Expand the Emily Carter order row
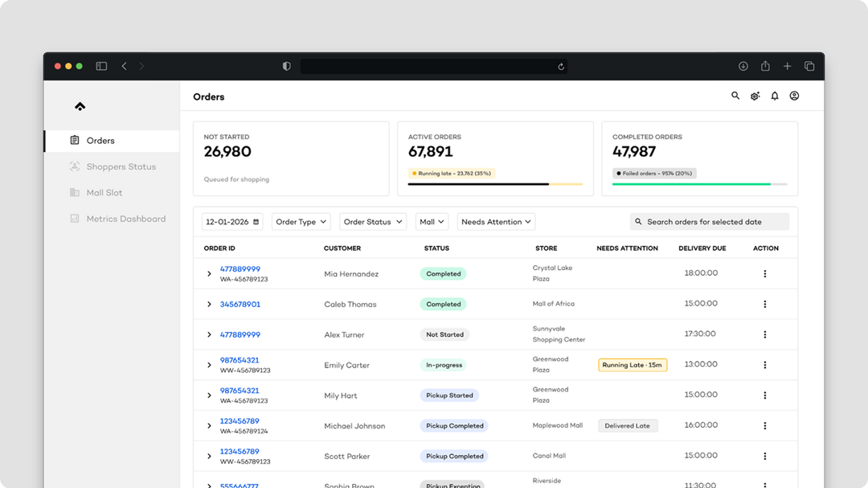The height and width of the screenshot is (488, 868). (x=209, y=365)
